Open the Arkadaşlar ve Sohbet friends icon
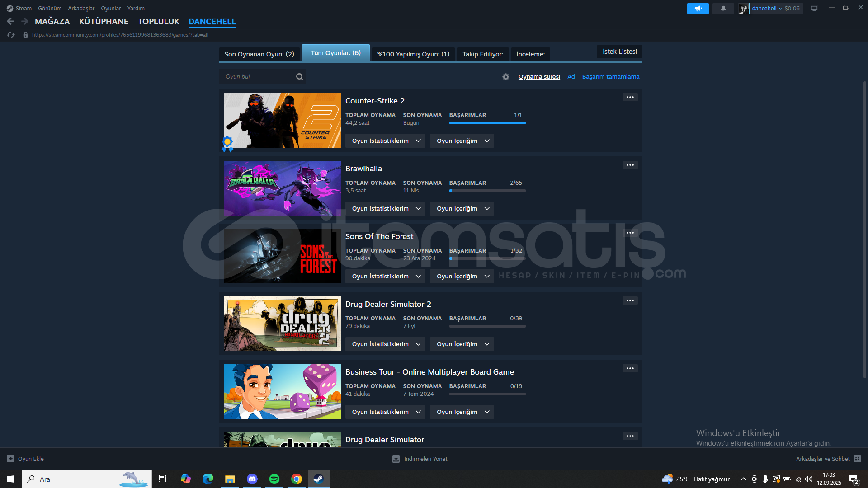 (857, 459)
